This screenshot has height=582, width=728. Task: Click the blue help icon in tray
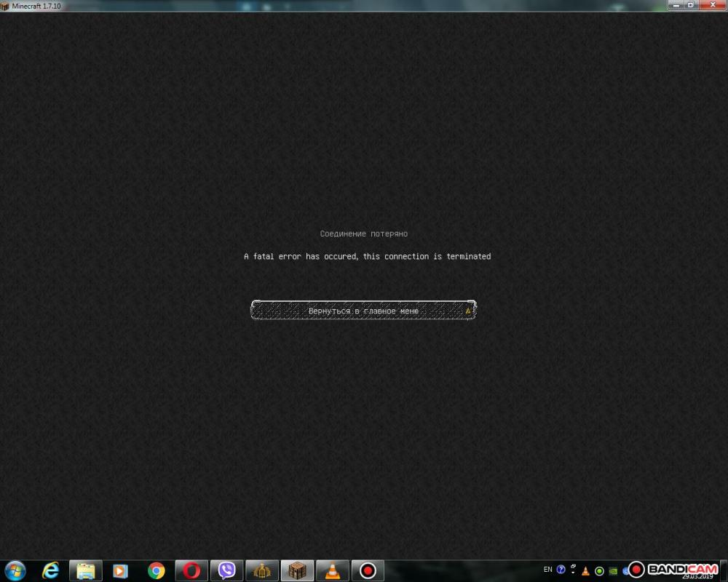[561, 570]
